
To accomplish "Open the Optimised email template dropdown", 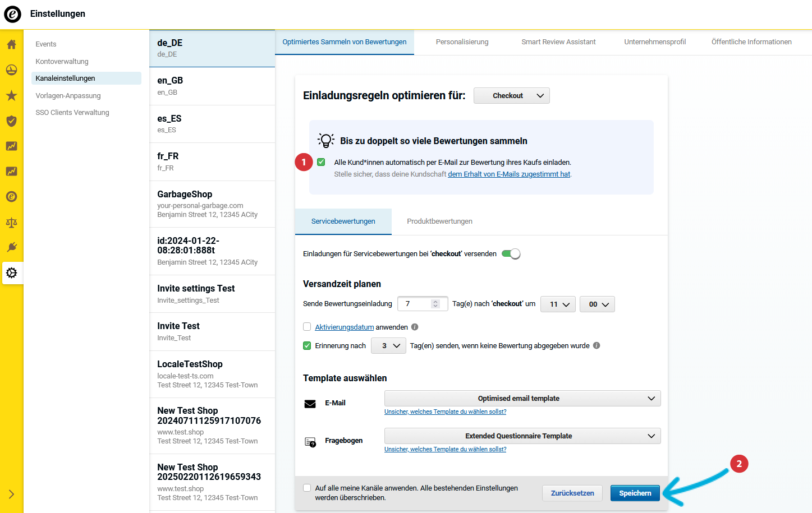I will (x=521, y=398).
